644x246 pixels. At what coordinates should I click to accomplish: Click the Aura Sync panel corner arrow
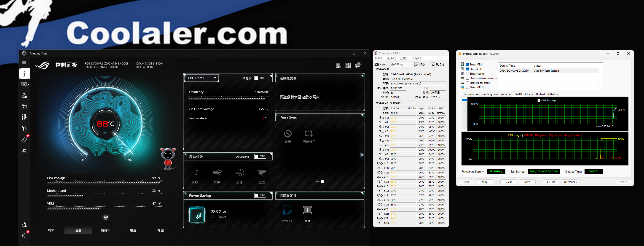pyautogui.click(x=362, y=115)
